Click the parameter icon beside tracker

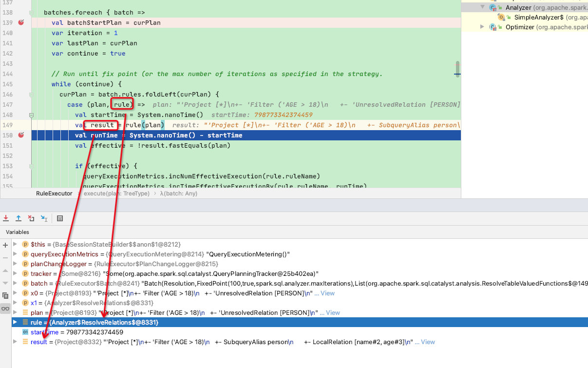pos(25,273)
